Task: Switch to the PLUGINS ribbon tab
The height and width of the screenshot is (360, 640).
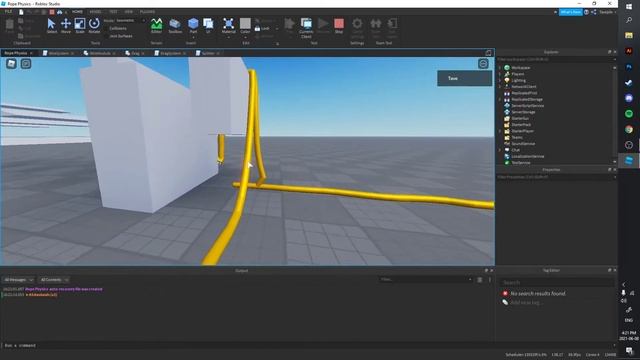Action: point(147,12)
